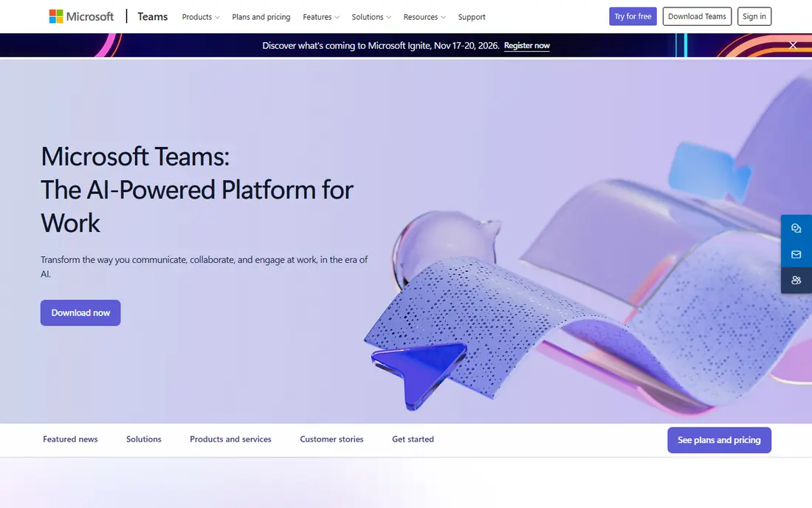Click 'Discover what's coming to Microsoft Ignite' text

[x=381, y=46]
